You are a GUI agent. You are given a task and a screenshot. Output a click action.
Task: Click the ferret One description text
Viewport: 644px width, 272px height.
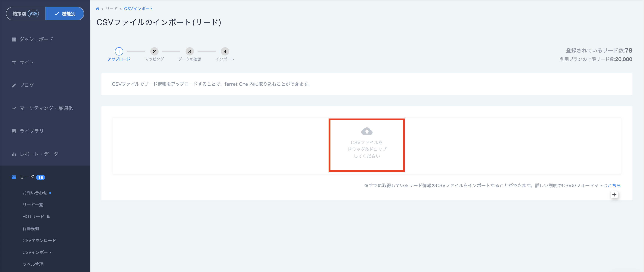point(212,84)
